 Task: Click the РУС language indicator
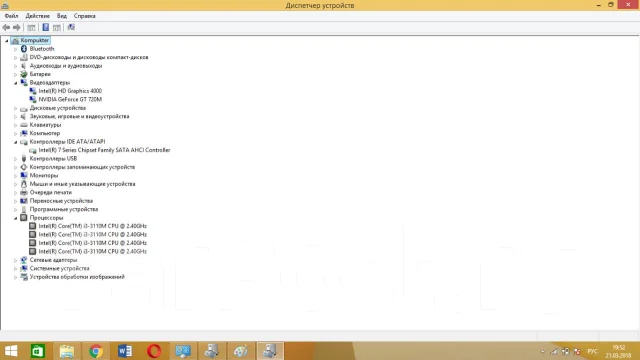pyautogui.click(x=593, y=351)
